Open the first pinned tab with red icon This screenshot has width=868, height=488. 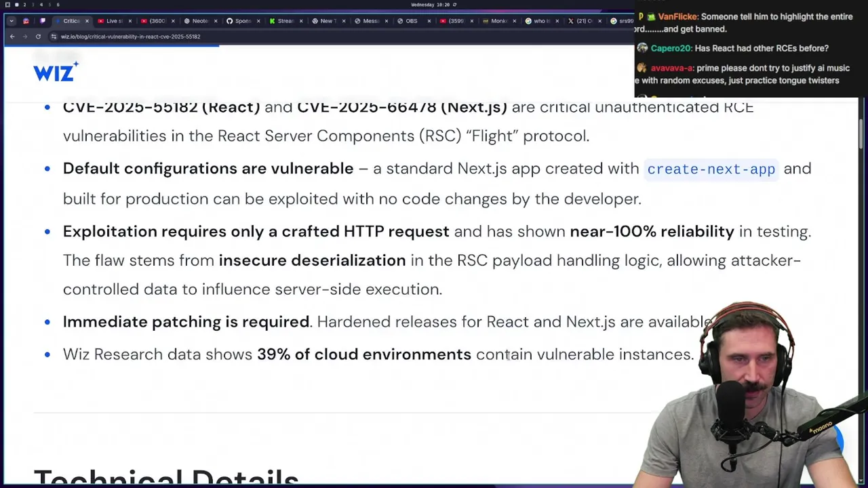coord(26,21)
